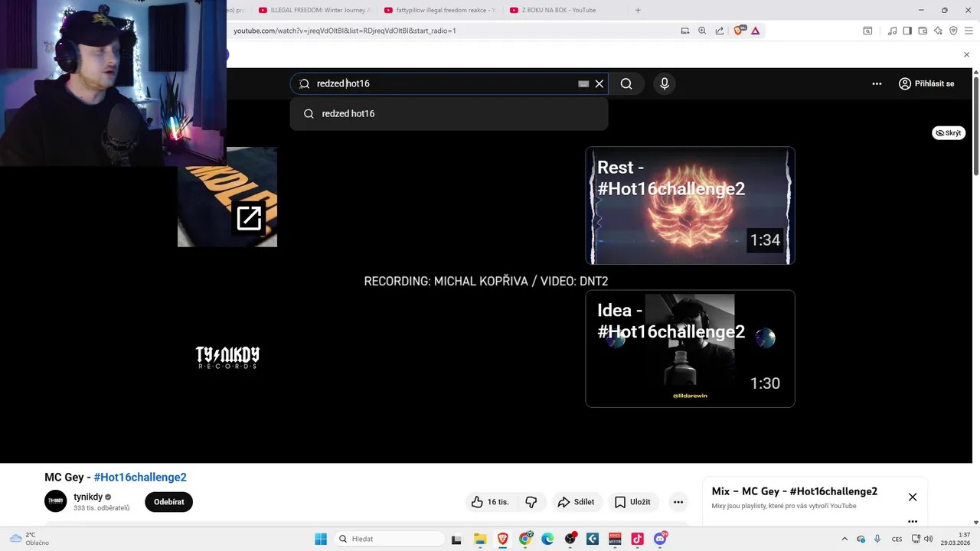The height and width of the screenshot is (551, 980).
Task: Open Brave Rewards triangle icon
Action: pos(756,31)
